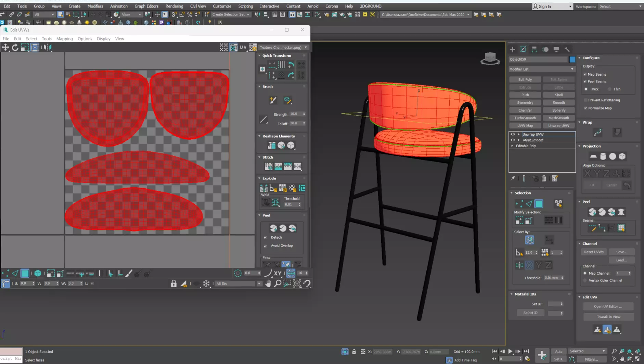Click the ViewCube in the viewport
Viewport: 644px width, 364px height.
click(490, 59)
